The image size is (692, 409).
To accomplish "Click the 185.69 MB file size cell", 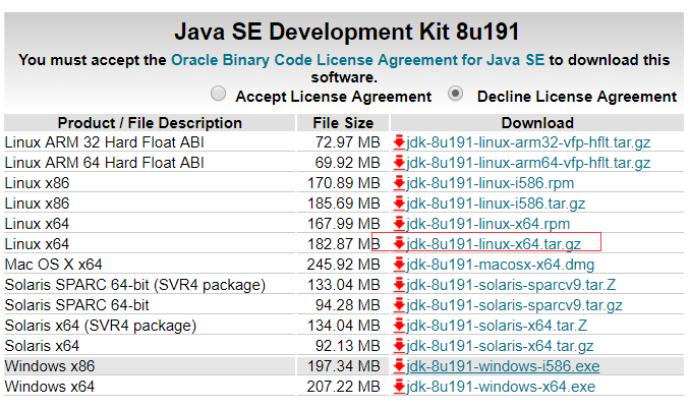I will tap(344, 203).
